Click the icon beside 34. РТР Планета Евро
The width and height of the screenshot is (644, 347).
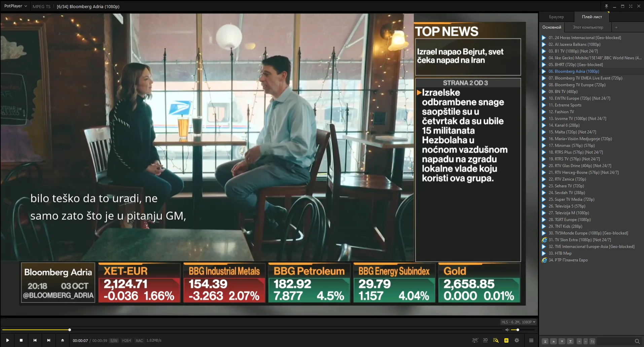point(544,260)
